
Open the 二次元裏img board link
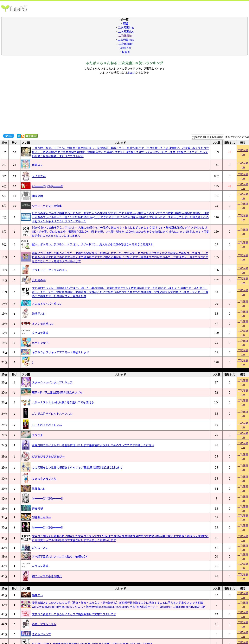coord(126,28)
